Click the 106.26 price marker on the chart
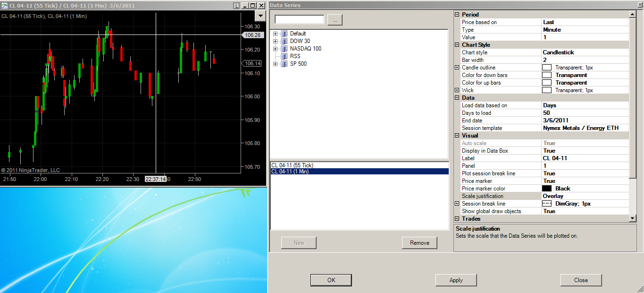Screen dimensions: 644x293 [x=252, y=35]
